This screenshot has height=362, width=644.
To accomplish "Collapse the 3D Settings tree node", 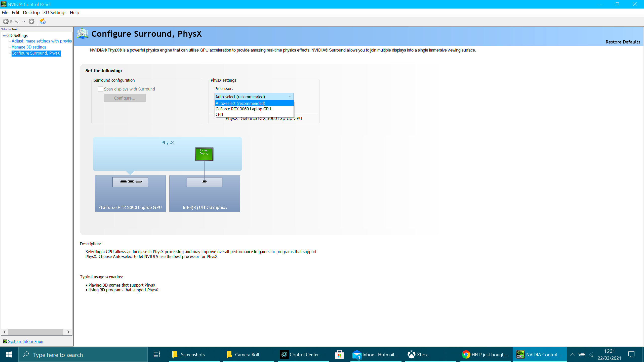I will click(5, 35).
